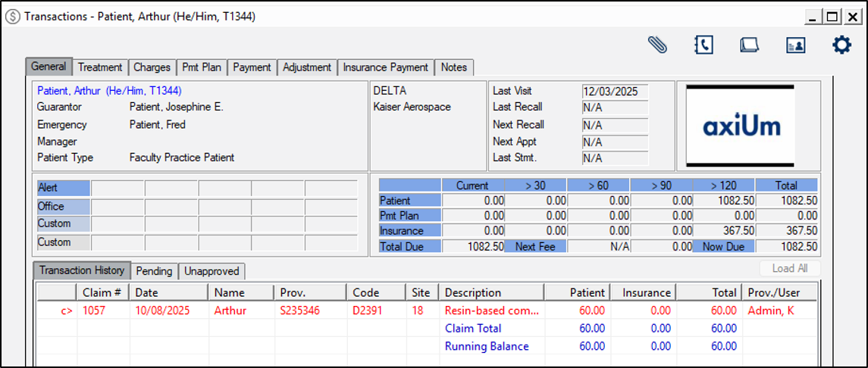Image resolution: width=868 pixels, height=368 pixels.
Task: Click the Last Recall field
Action: (x=615, y=108)
